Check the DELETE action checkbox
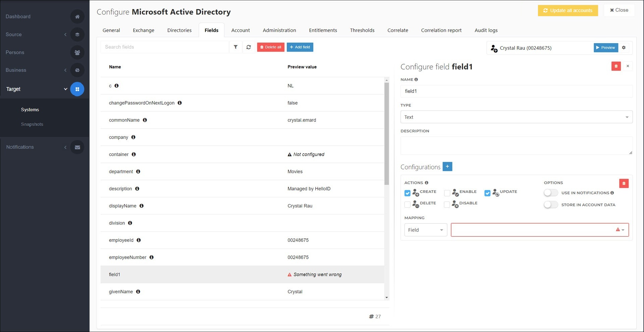Screen dimensions: 644x332 (x=407, y=204)
